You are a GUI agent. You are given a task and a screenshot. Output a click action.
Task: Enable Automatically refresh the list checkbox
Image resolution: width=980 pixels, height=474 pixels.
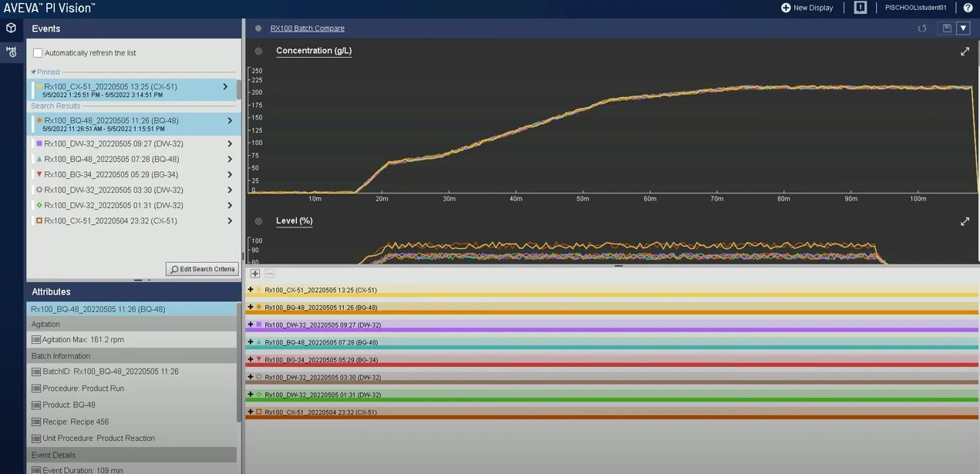tap(38, 53)
